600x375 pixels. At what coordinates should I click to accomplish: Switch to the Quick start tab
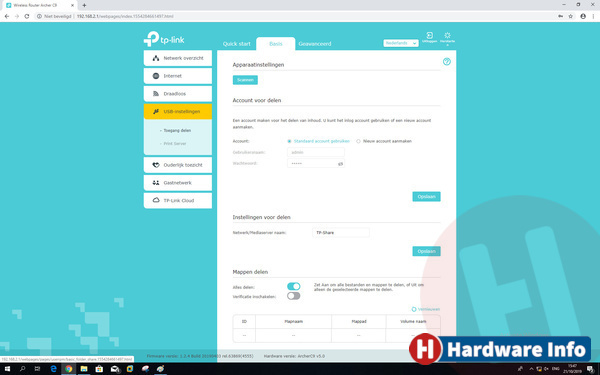click(x=236, y=44)
